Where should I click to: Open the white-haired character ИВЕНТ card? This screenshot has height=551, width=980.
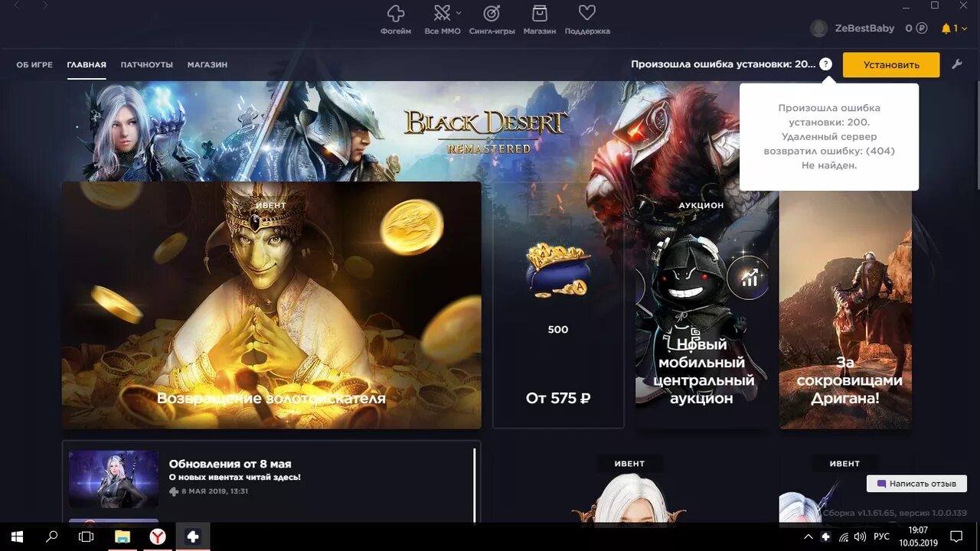[x=629, y=487]
